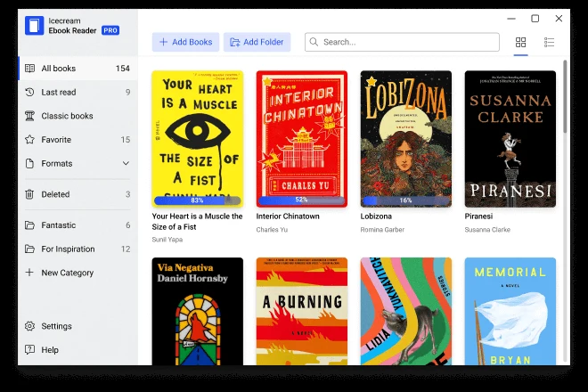Viewport: 588px width, 392px height.
Task: Click author name 'Sunil Yapa'
Action: coord(167,240)
